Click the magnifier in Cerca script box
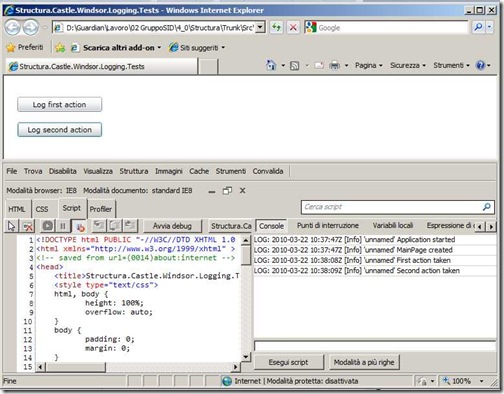 pyautogui.click(x=486, y=207)
